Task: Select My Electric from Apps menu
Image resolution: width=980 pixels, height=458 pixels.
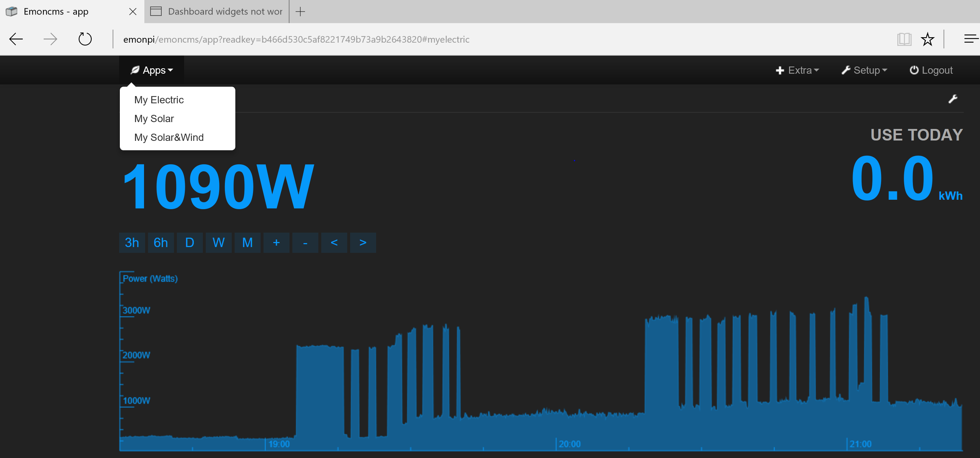Action: coord(159,100)
